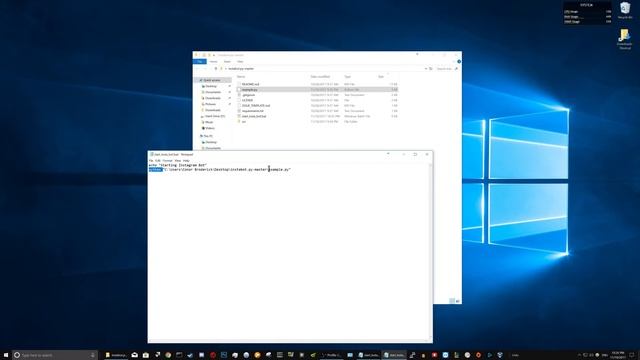This screenshot has height=360, width=640.
Task: Click the start_insta_bot.bat file icon
Action: point(239,116)
